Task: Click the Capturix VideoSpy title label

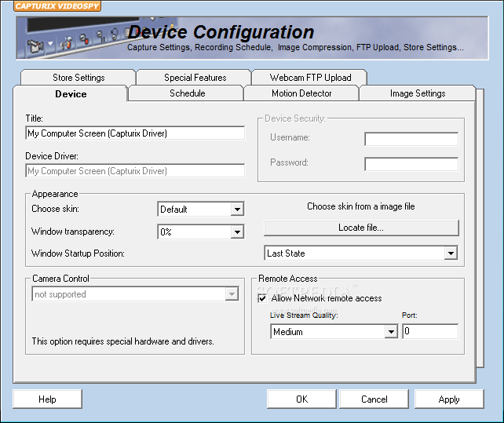Action: coord(57,6)
